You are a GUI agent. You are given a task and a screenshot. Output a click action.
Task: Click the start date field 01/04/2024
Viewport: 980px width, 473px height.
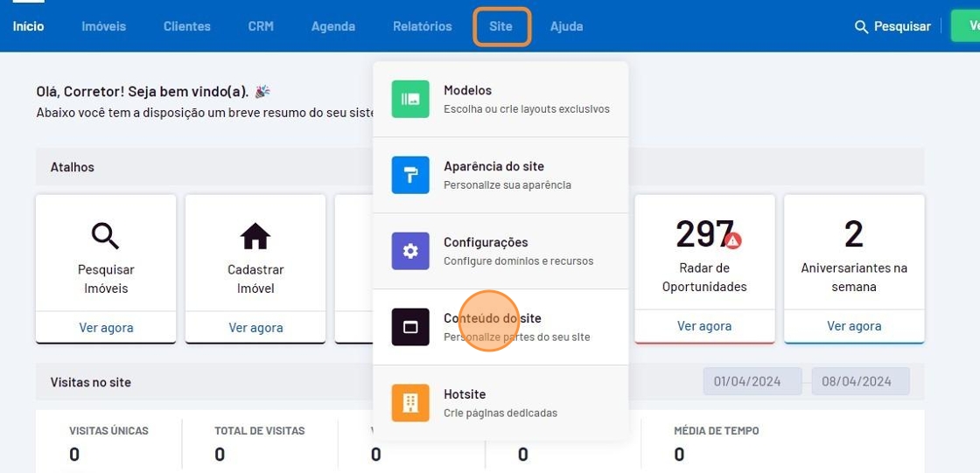(x=752, y=381)
